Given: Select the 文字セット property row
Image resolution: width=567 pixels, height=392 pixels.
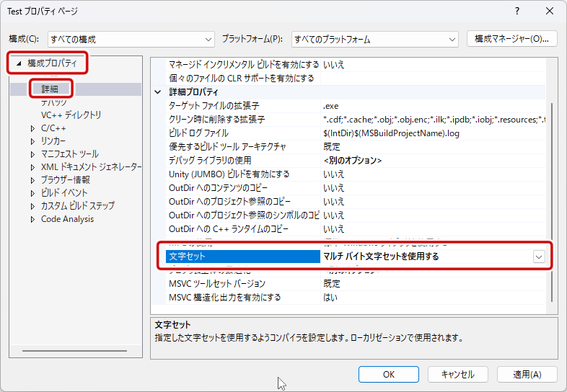Looking at the screenshot, I should point(243,257).
